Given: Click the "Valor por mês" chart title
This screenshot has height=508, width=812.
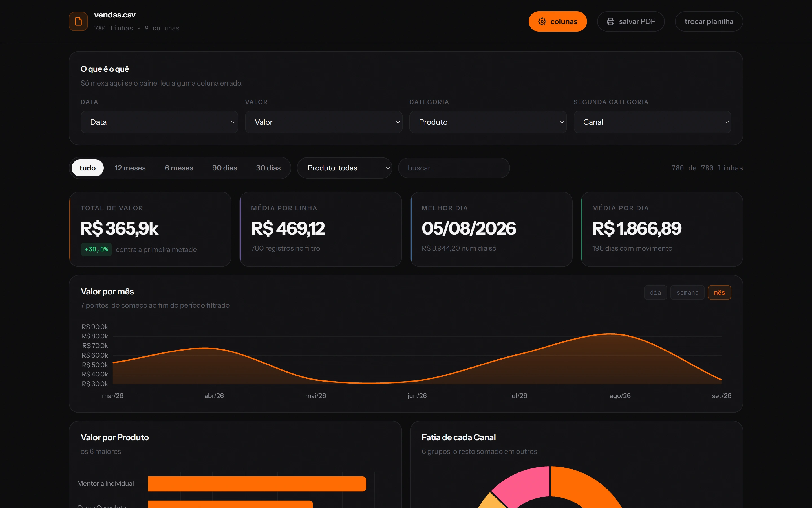Looking at the screenshot, I should 107,291.
